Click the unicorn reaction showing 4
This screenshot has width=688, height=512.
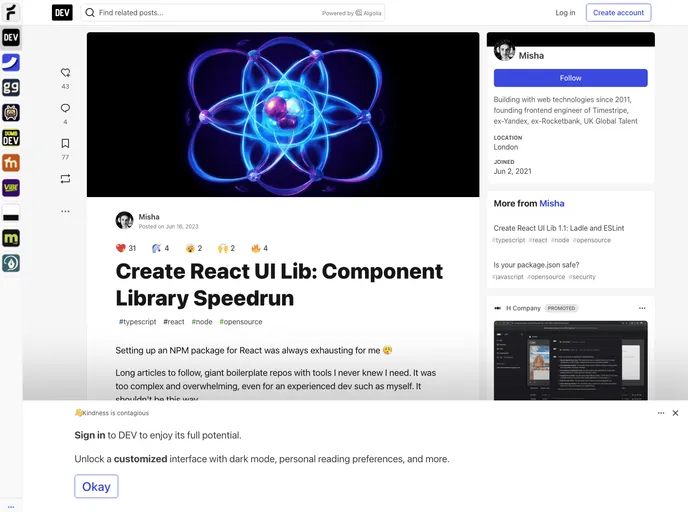(160, 248)
